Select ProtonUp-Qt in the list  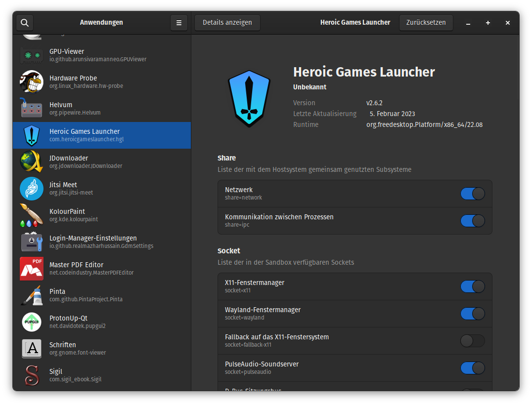[102, 322]
